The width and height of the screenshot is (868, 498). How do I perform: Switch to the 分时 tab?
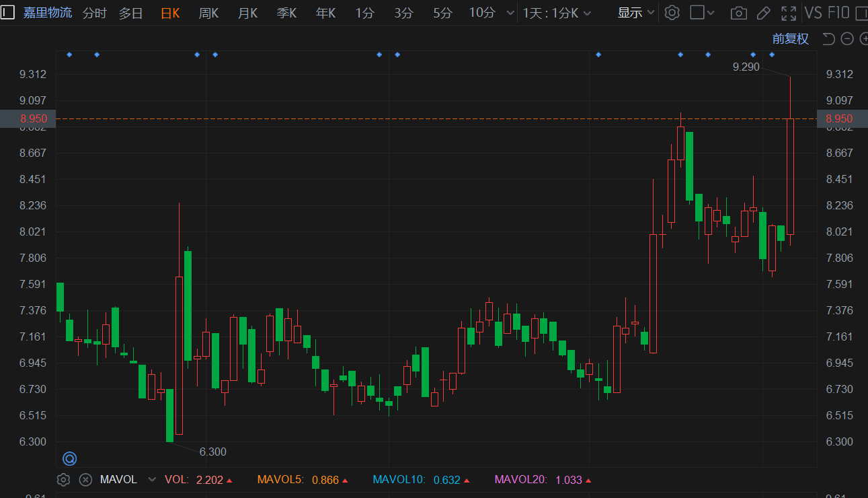(94, 13)
